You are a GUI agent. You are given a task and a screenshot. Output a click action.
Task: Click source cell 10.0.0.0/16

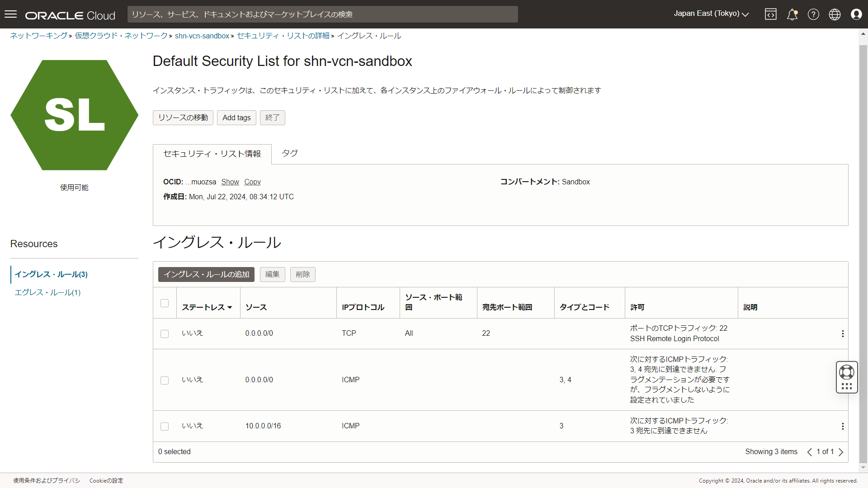(x=263, y=426)
